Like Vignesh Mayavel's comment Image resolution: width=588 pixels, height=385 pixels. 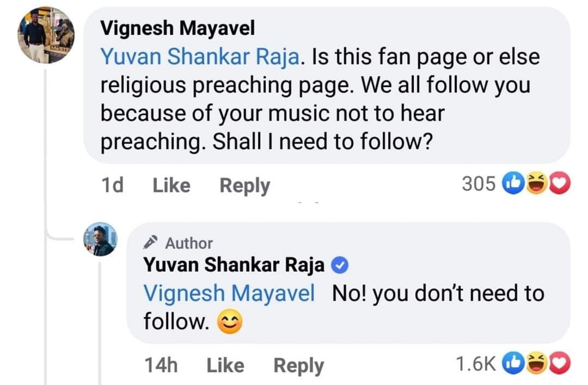(171, 185)
